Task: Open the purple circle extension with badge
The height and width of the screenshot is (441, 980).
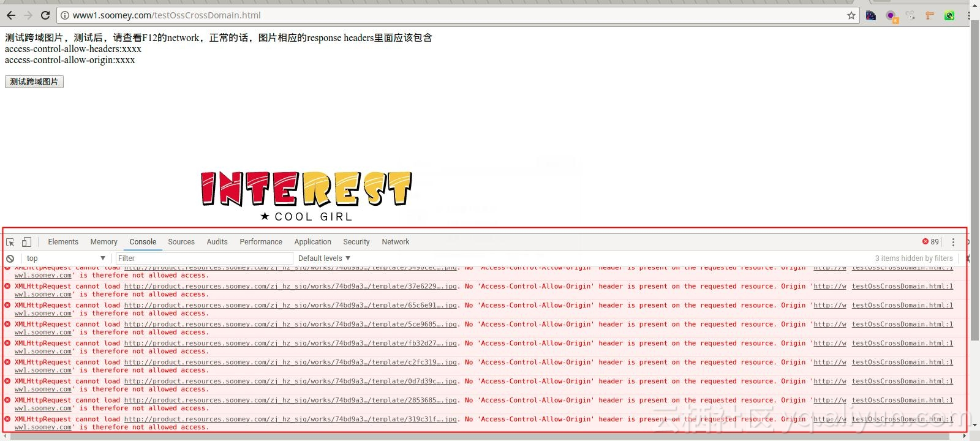Action: point(891,16)
